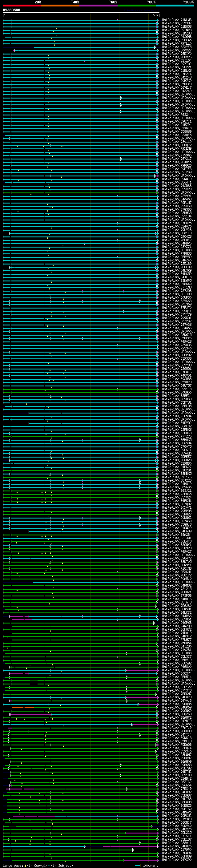
Task: Open hit UniRef100_B6HQX5
Action: tap(177, 440)
